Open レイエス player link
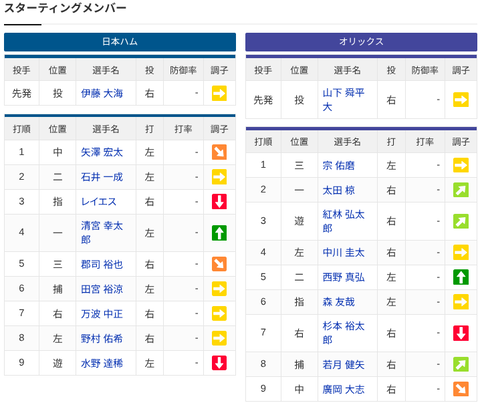Image resolution: width=480 pixels, height=405 pixels. pos(99,202)
